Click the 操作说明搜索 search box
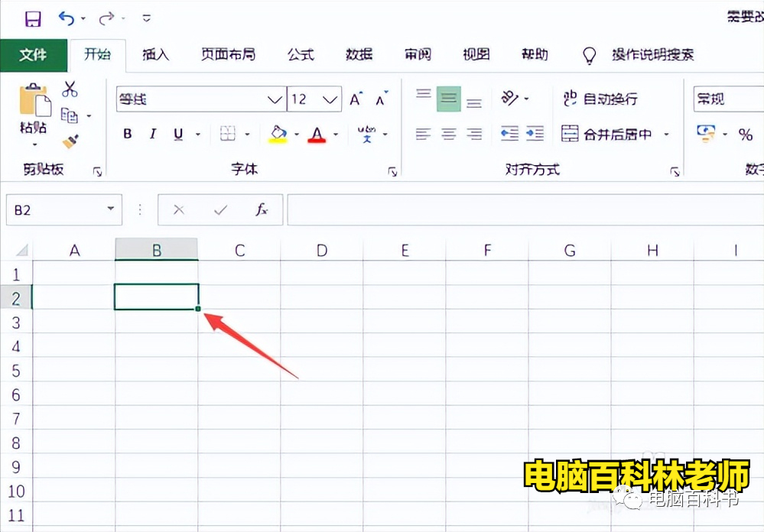This screenshot has width=764, height=532. (x=652, y=54)
